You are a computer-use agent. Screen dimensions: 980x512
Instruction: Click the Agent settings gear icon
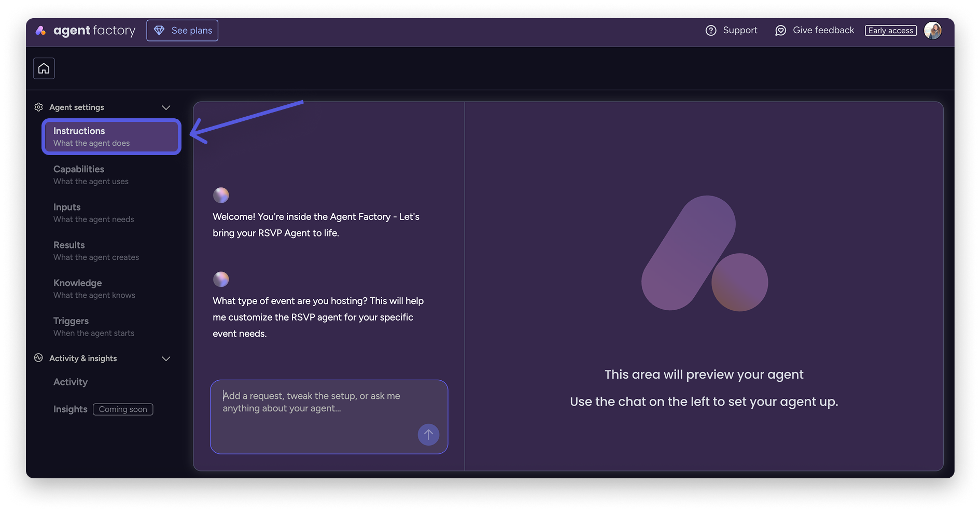point(38,107)
